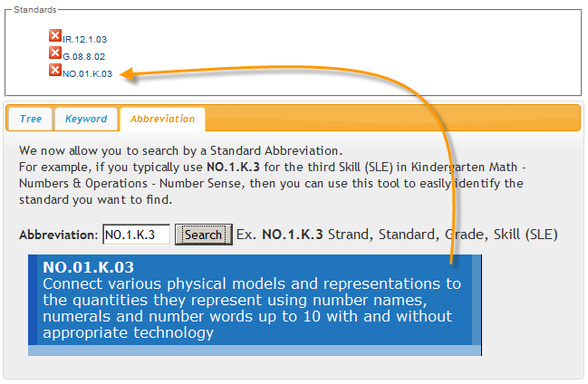This screenshot has width=588, height=384.
Task: Select the G.08.8.02 standard link
Action: click(84, 57)
